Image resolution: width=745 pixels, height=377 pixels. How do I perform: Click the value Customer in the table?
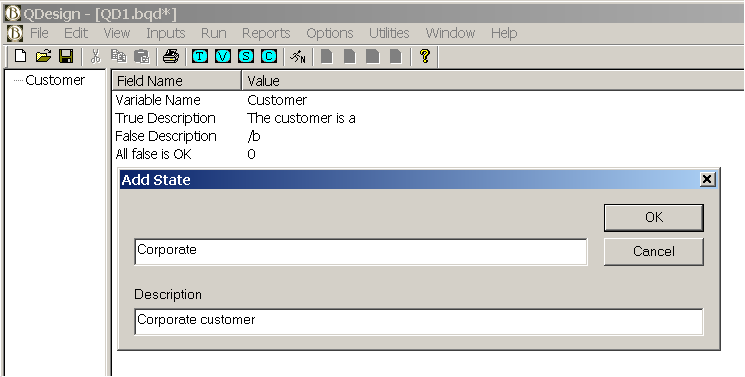tap(277, 100)
